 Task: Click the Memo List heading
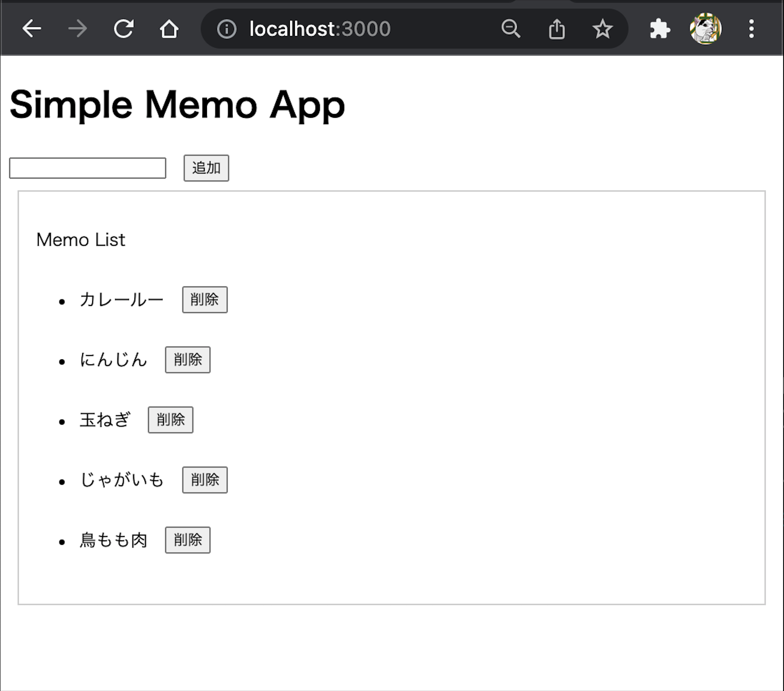click(80, 240)
